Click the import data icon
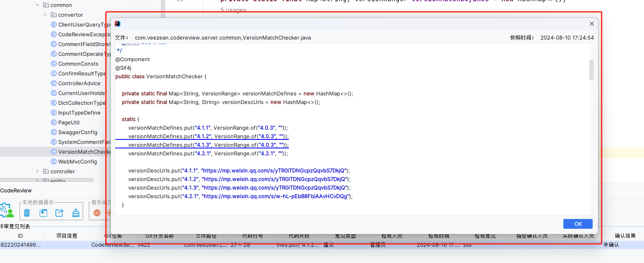The image size is (644, 263). pos(43,213)
